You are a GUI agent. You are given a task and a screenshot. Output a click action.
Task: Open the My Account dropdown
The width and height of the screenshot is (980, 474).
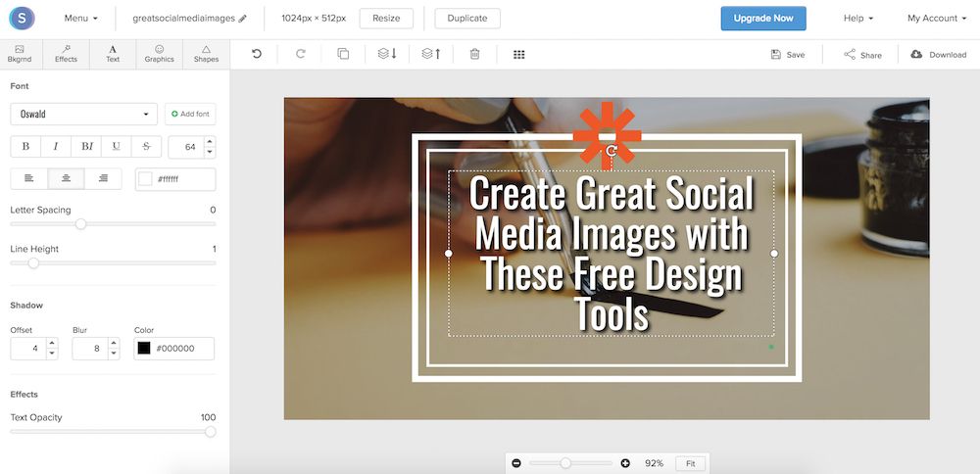(x=936, y=19)
